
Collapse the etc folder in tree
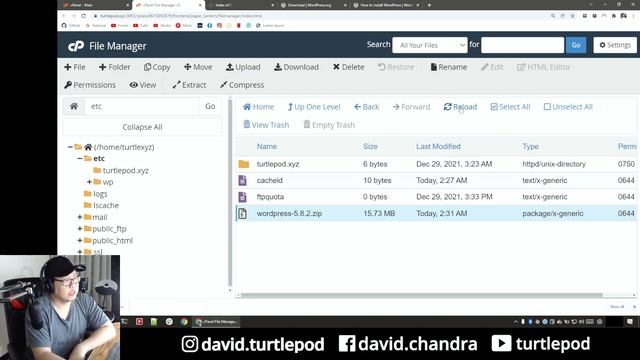[x=80, y=158]
